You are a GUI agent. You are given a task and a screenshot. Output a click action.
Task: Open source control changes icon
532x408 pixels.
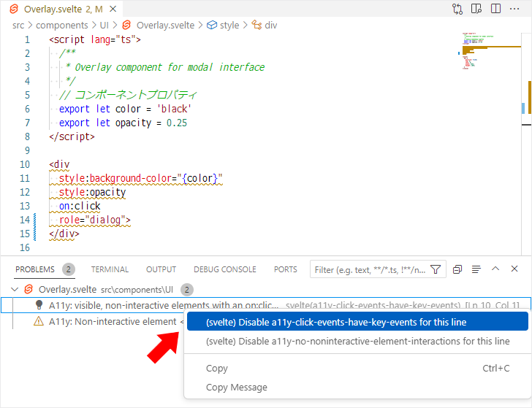click(x=457, y=9)
